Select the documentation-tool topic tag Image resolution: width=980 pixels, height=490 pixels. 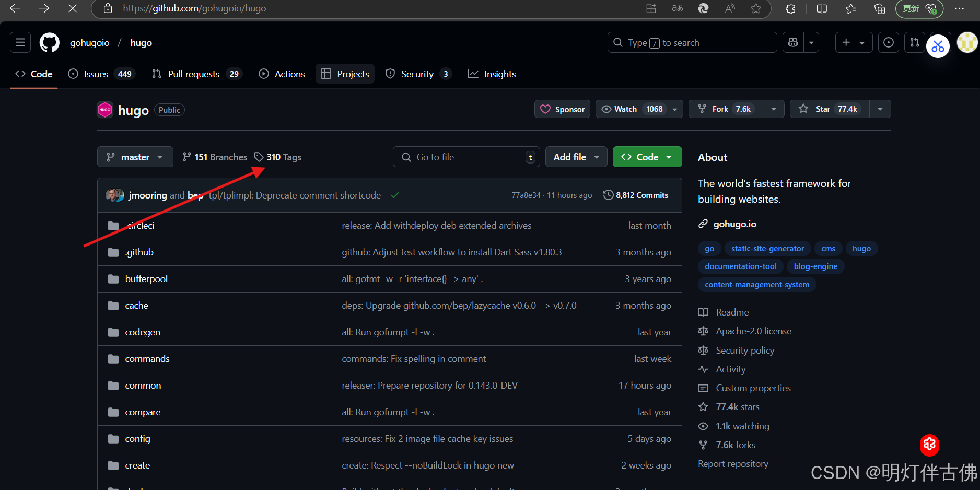(741, 266)
